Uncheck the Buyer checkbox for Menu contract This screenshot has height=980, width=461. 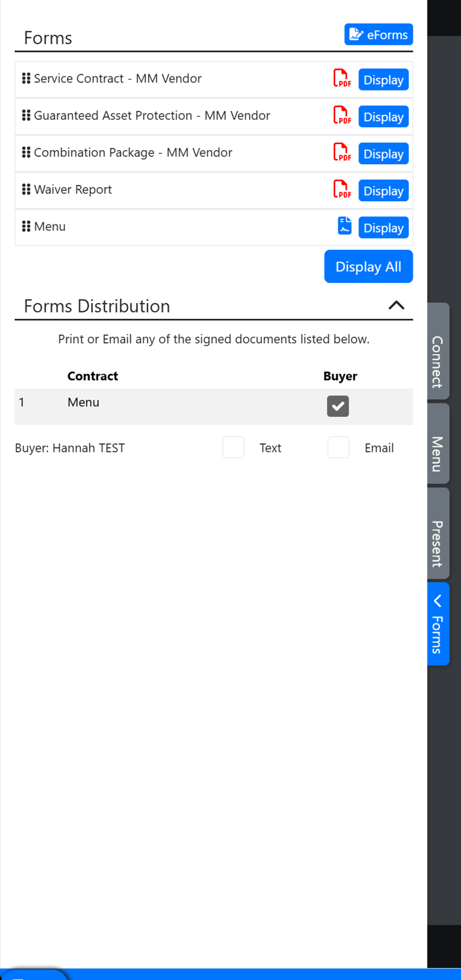pos(338,406)
